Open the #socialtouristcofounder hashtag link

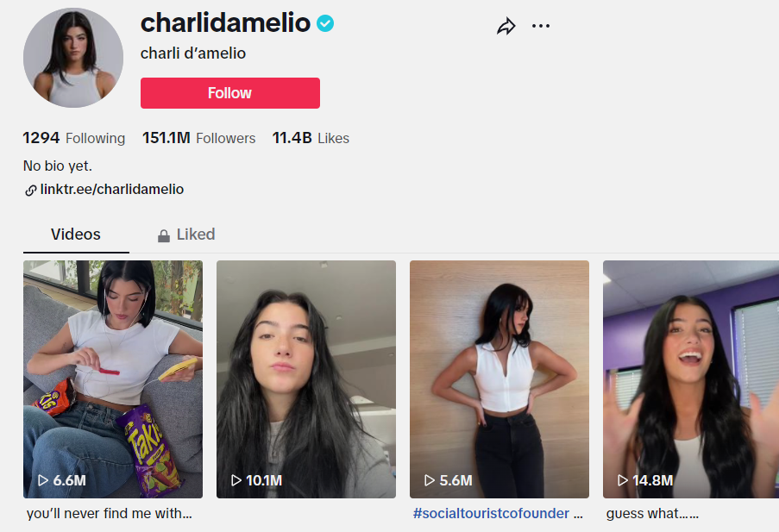coord(491,514)
